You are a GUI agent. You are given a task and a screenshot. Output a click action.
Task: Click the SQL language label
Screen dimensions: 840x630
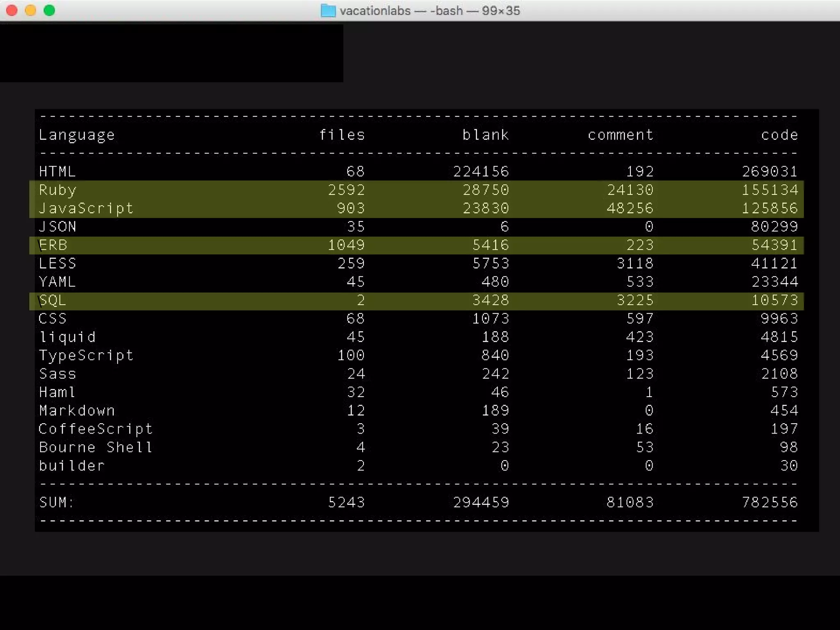coord(52,300)
